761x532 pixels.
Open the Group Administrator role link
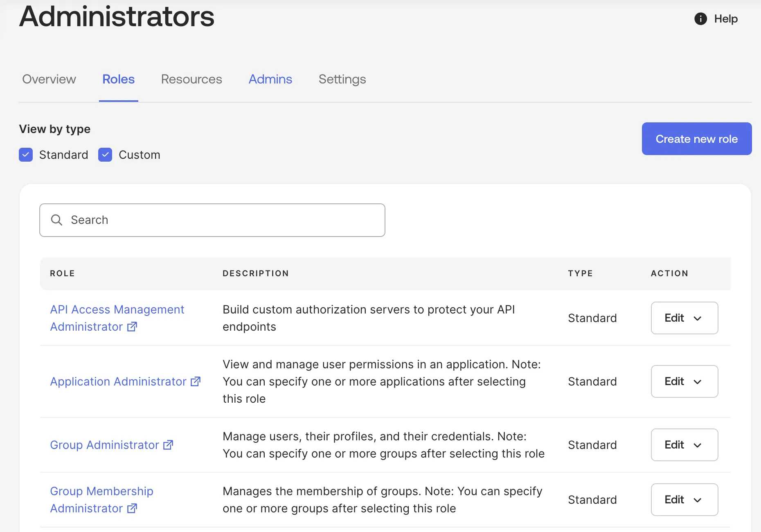point(104,445)
